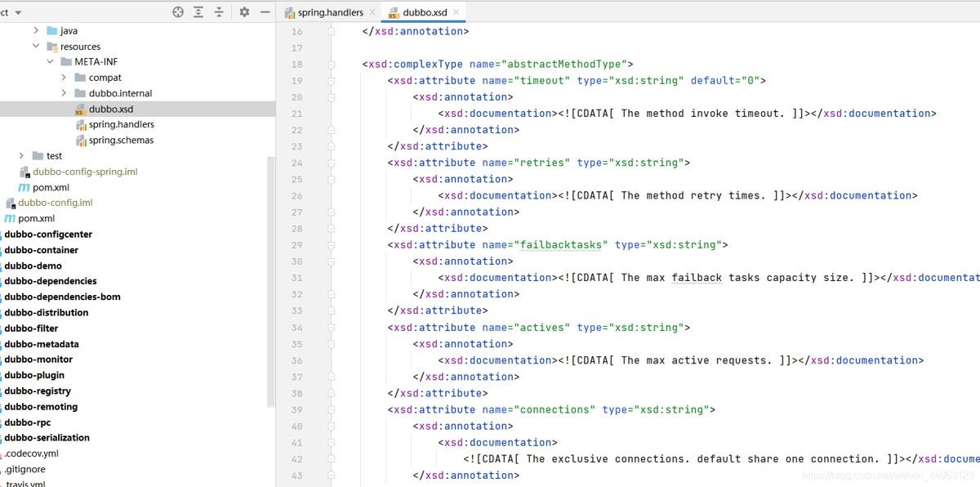Open the .codecov.yml file
The height and width of the screenshot is (487, 980).
31,453
